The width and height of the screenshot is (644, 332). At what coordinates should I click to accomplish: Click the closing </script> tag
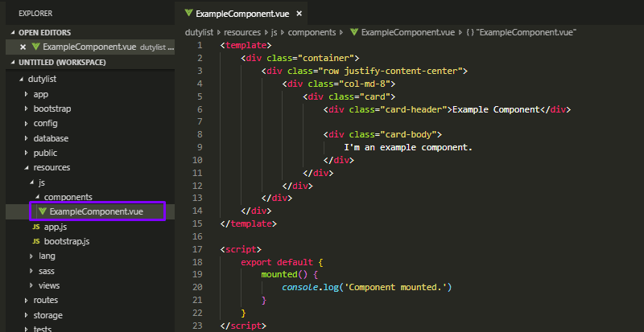(x=243, y=326)
